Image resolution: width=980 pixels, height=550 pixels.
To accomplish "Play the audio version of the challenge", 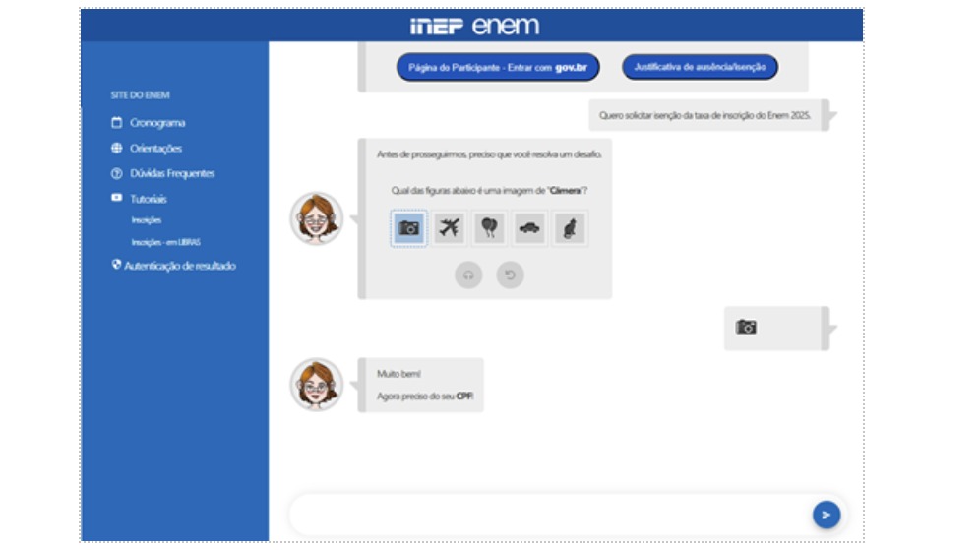I will point(468,275).
